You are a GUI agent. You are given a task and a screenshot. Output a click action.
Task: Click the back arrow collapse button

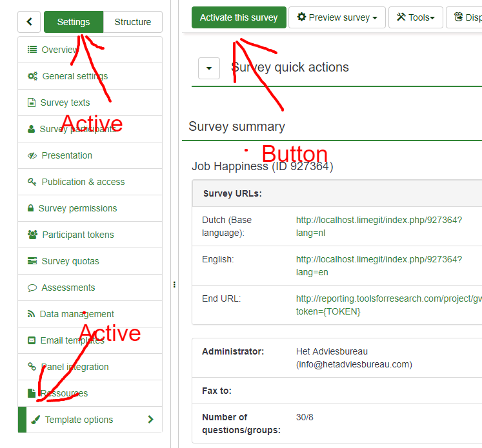29,22
